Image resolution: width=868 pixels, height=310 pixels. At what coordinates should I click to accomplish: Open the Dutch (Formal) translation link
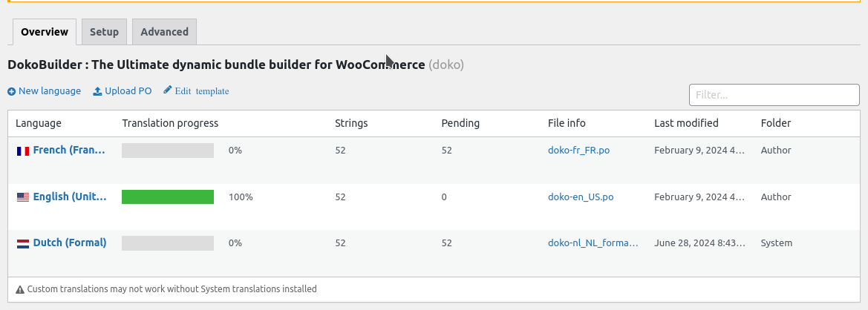[70, 243]
